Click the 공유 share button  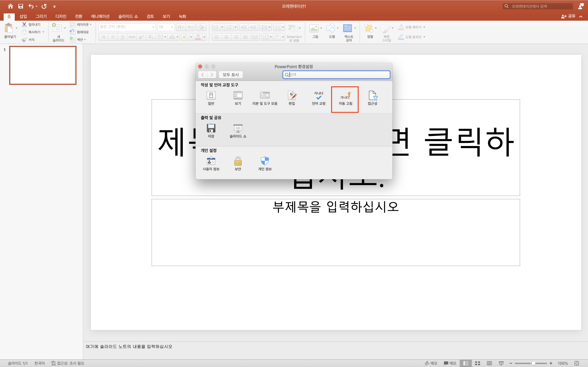[568, 16]
